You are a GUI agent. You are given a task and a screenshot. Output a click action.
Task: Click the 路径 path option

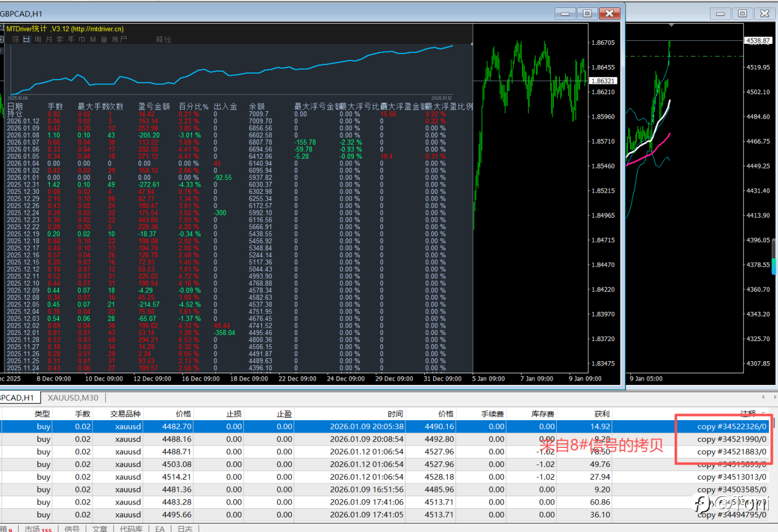164,40
